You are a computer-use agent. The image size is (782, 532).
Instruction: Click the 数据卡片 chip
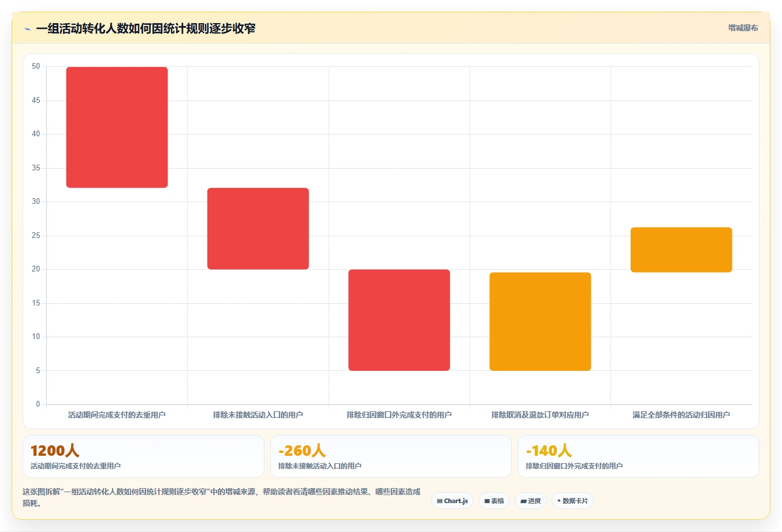(572, 501)
